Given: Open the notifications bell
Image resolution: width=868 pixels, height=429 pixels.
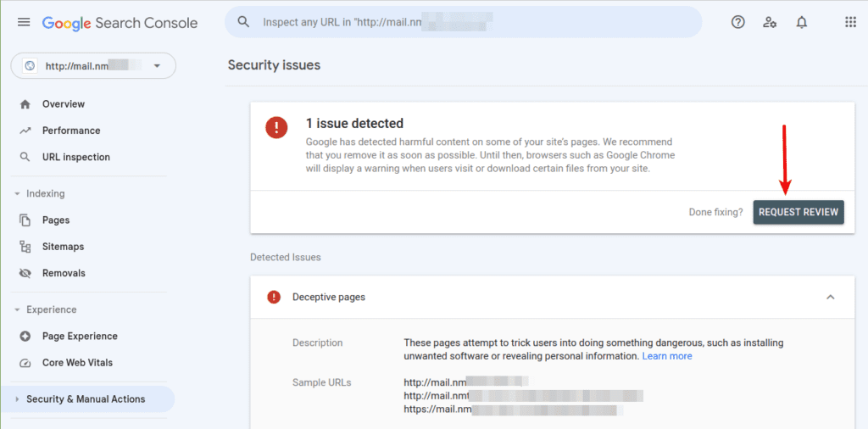Looking at the screenshot, I should click(x=802, y=22).
